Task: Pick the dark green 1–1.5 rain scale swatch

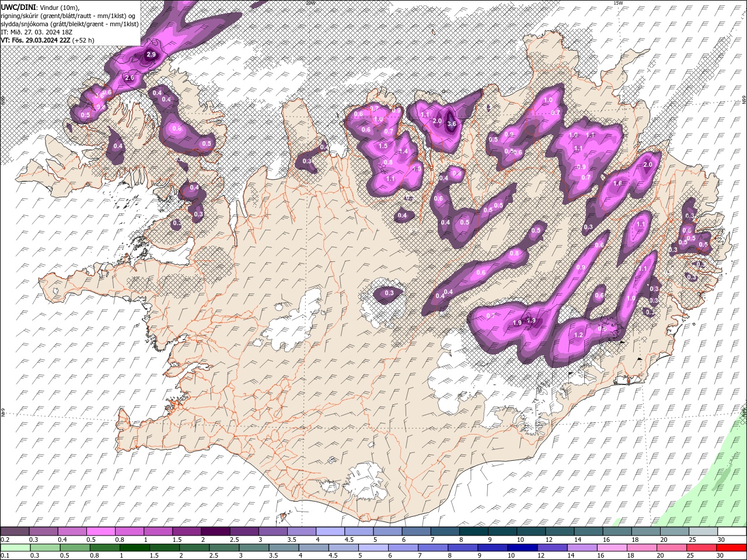Action: point(134,548)
